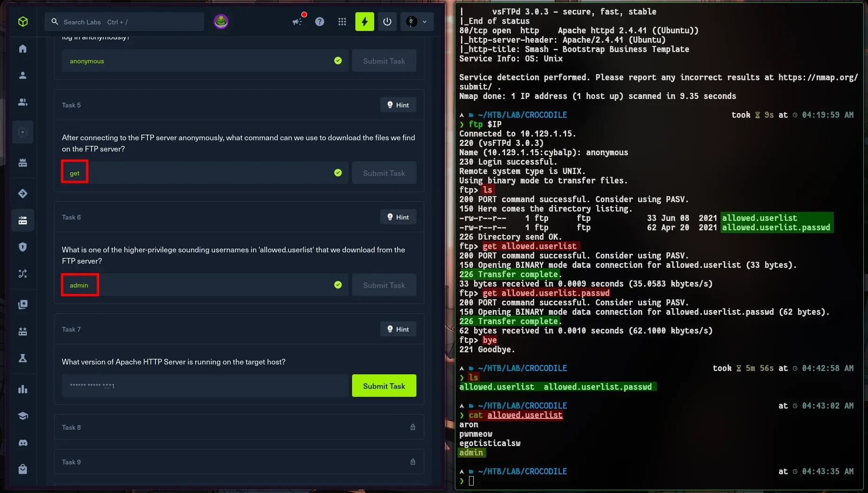The image size is (868, 493).
Task: Click the 'get' answer field
Action: point(205,173)
